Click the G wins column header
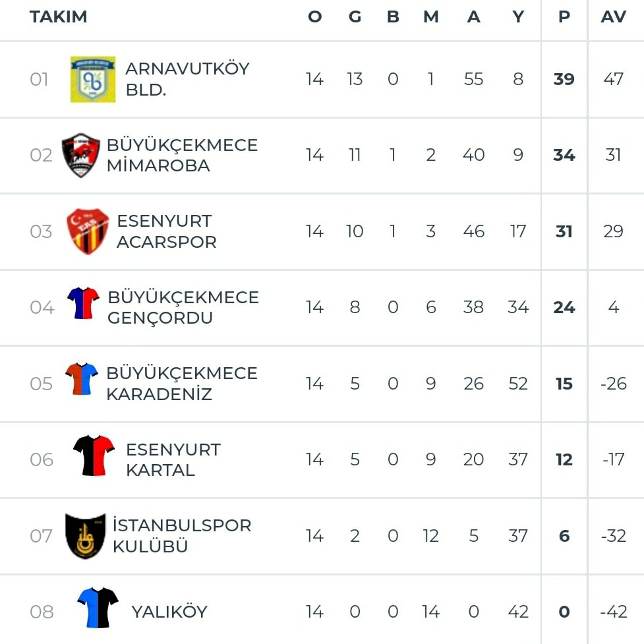The height and width of the screenshot is (644, 644). pos(355,17)
